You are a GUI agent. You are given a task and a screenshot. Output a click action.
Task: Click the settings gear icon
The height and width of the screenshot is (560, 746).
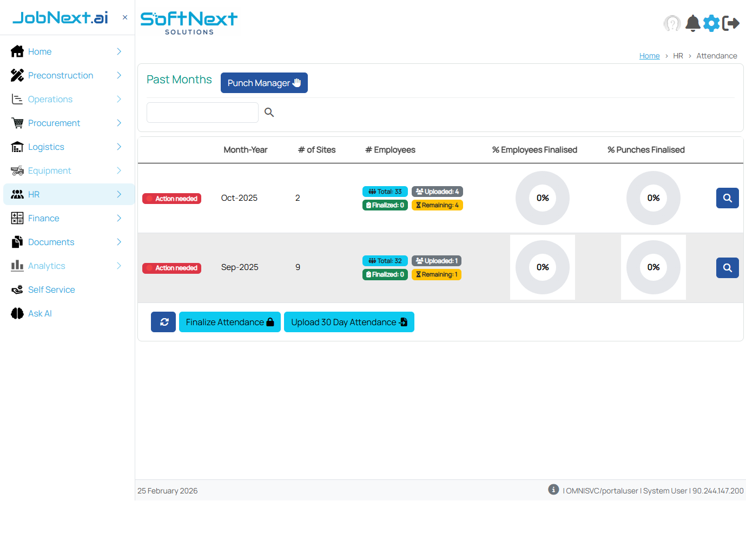click(x=711, y=23)
